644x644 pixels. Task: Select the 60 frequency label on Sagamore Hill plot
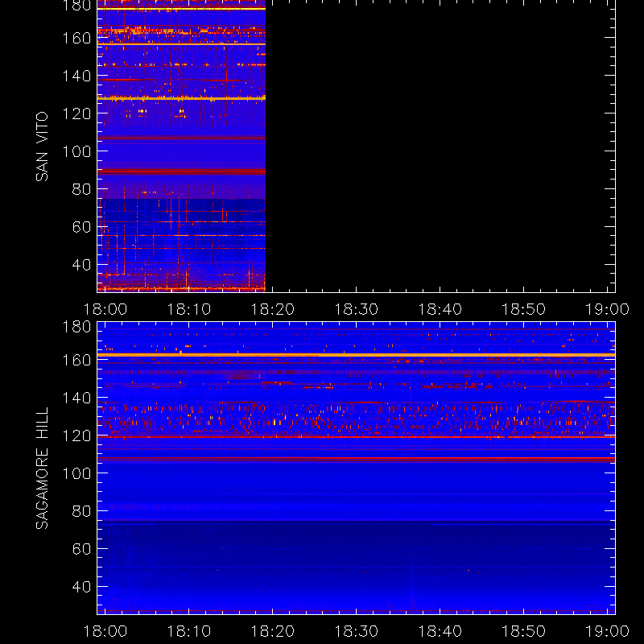coord(81,549)
